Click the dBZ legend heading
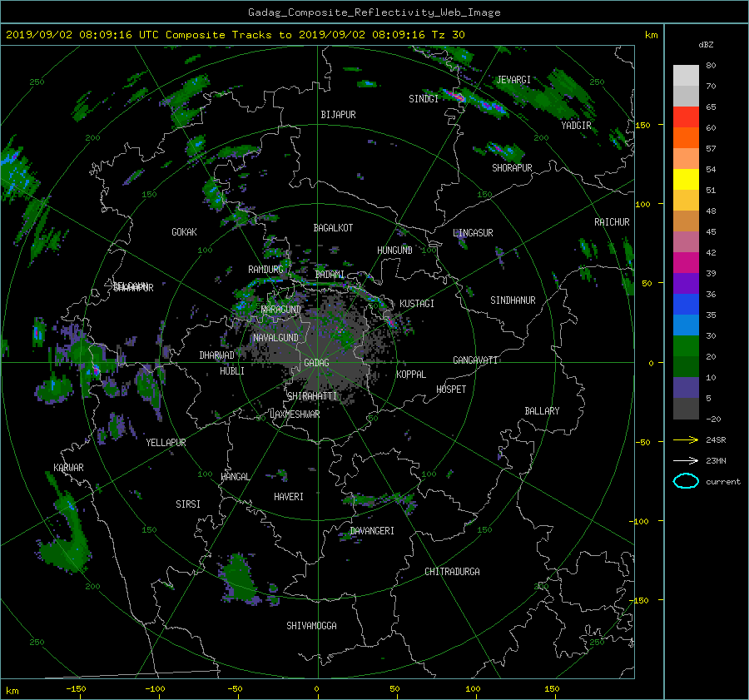The height and width of the screenshot is (700, 749). tap(706, 45)
